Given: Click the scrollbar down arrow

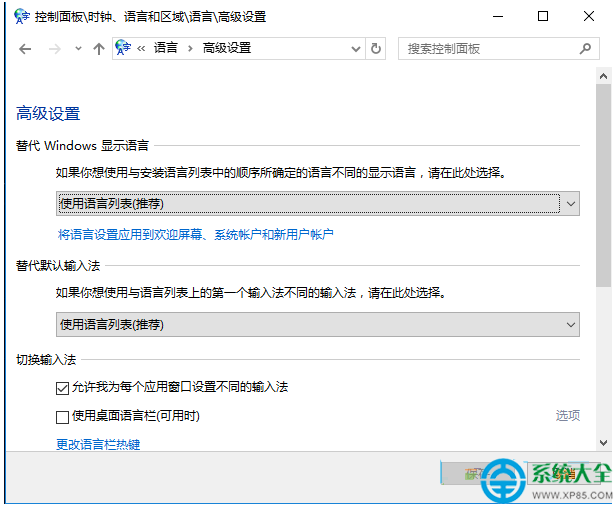Looking at the screenshot, I should (x=603, y=441).
